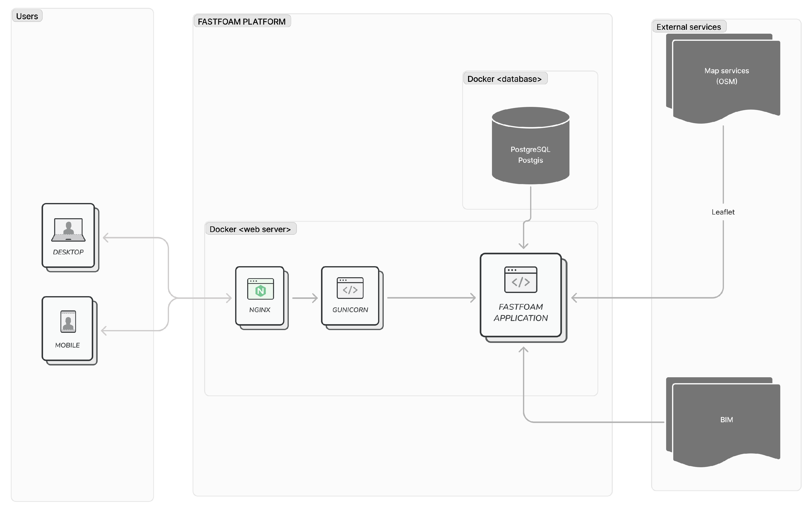Select the arrow from NGINX to Gunicorn
This screenshot has width=812, height=509.
(305, 298)
